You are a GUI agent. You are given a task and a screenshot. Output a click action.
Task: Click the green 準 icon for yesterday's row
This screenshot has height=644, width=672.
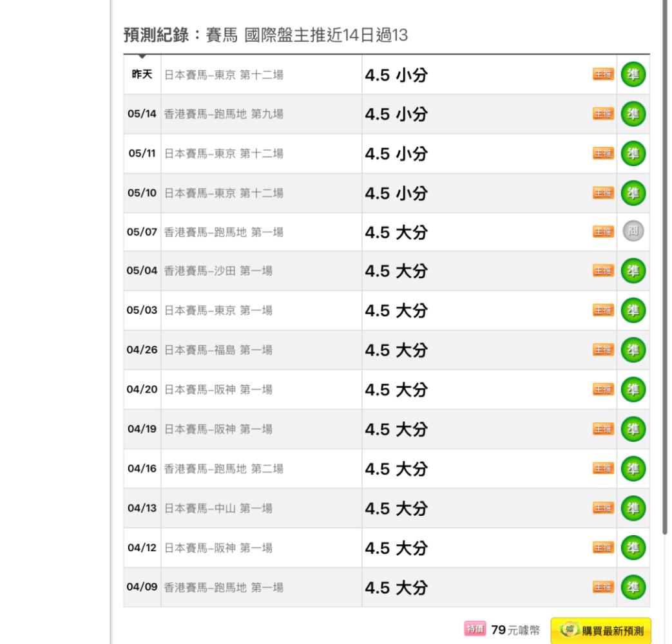click(633, 74)
